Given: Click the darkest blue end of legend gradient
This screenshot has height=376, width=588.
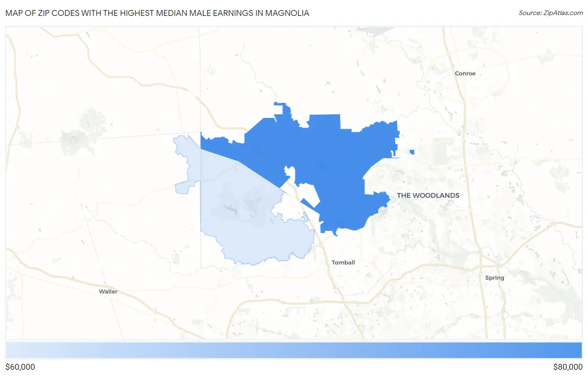Looking at the screenshot, I should click(577, 350).
